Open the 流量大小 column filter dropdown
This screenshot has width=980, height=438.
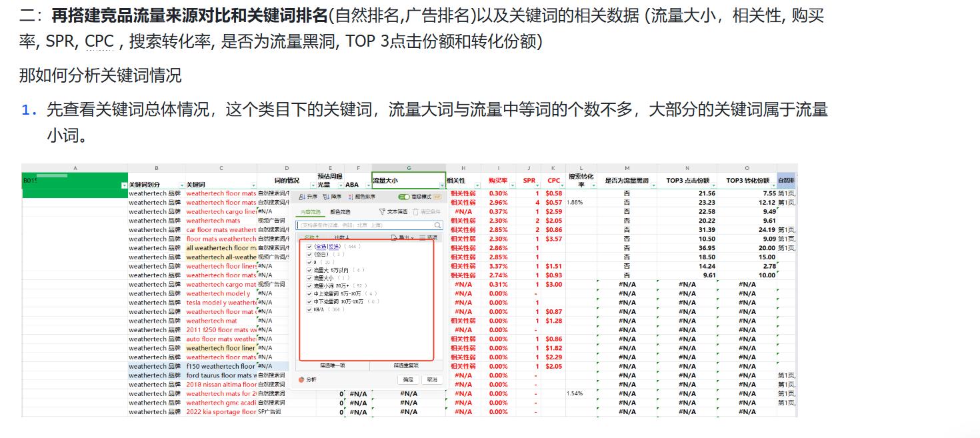click(442, 185)
